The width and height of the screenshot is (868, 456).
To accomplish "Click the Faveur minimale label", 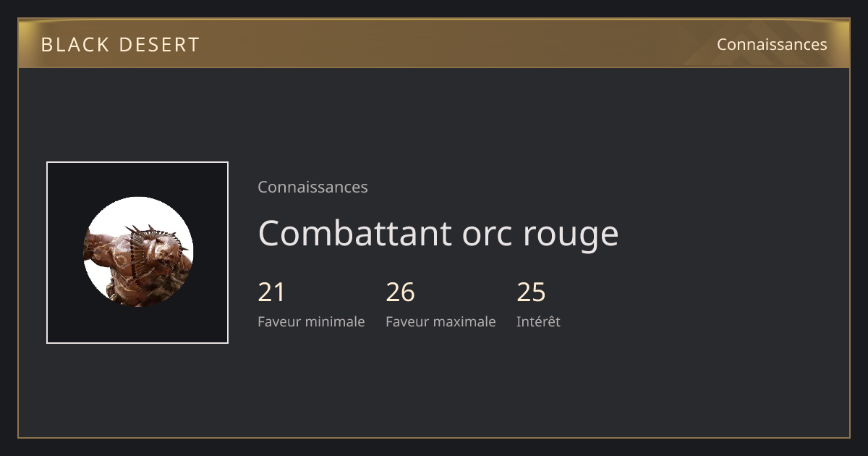I will 311,321.
